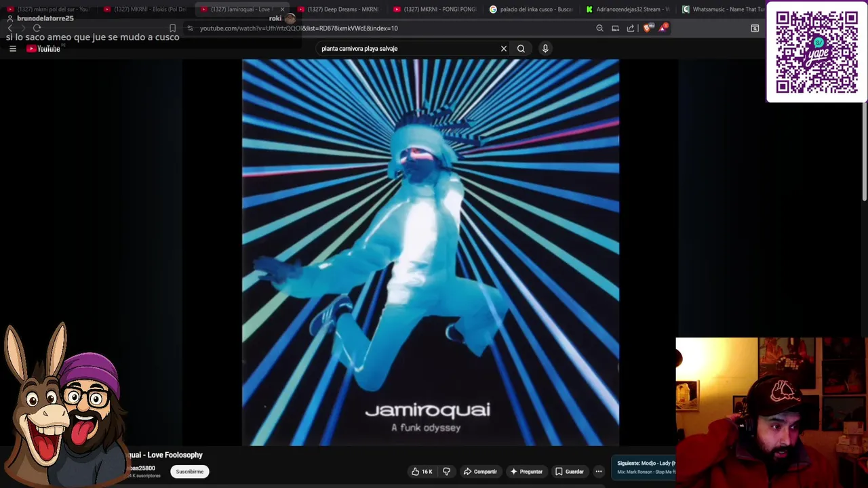The image size is (868, 488).
Task: Click the bookmark icon beside address bar
Action: [172, 28]
